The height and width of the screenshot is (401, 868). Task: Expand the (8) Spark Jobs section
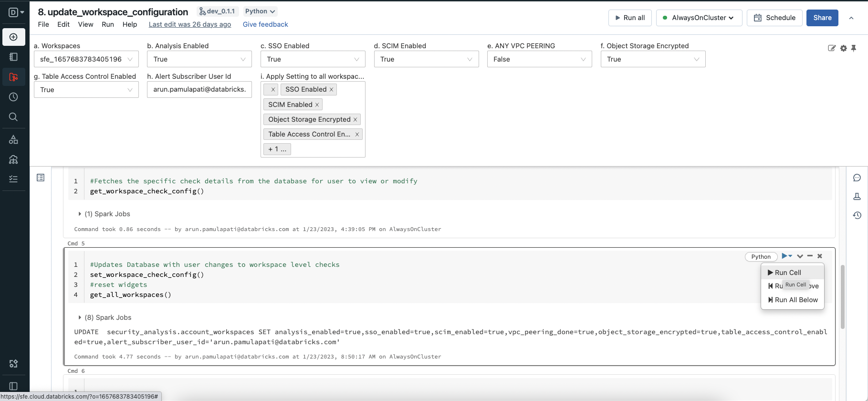pos(105,317)
